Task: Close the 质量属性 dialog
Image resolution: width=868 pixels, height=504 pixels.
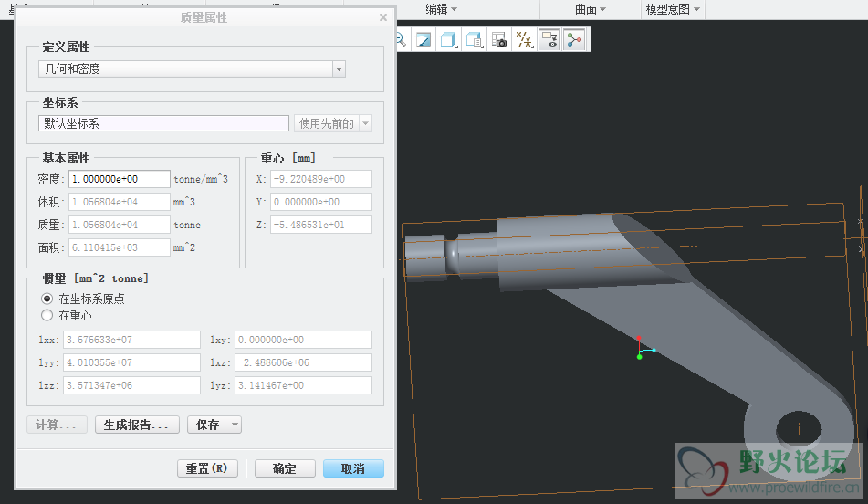Action: pos(383,17)
